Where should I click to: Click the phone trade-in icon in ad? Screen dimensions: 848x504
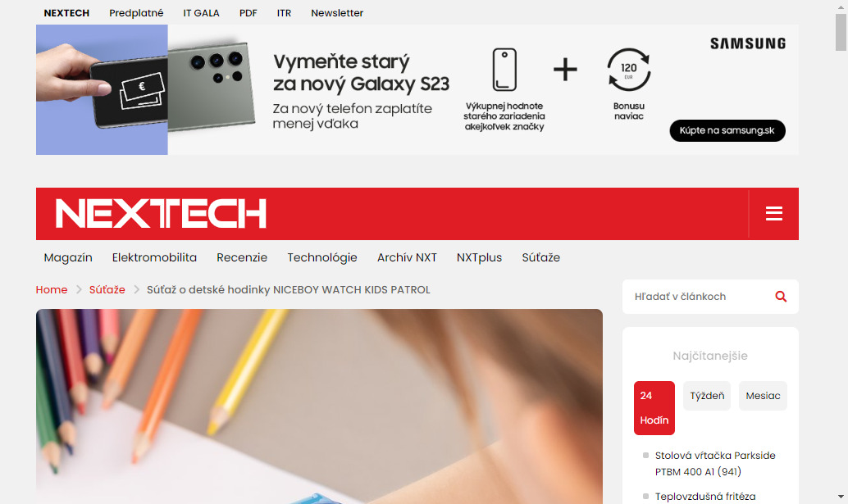504,70
